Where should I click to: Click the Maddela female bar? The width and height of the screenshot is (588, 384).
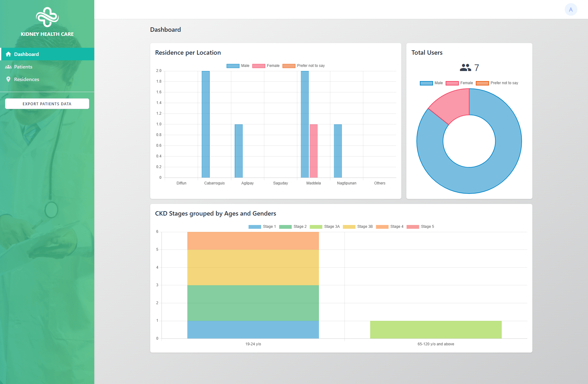coord(313,151)
